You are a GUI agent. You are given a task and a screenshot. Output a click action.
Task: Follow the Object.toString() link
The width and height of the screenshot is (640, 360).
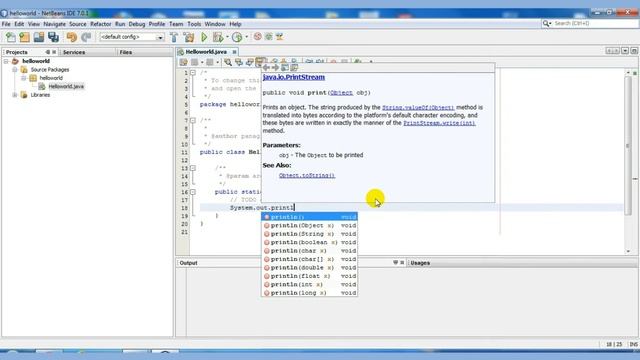pos(307,176)
